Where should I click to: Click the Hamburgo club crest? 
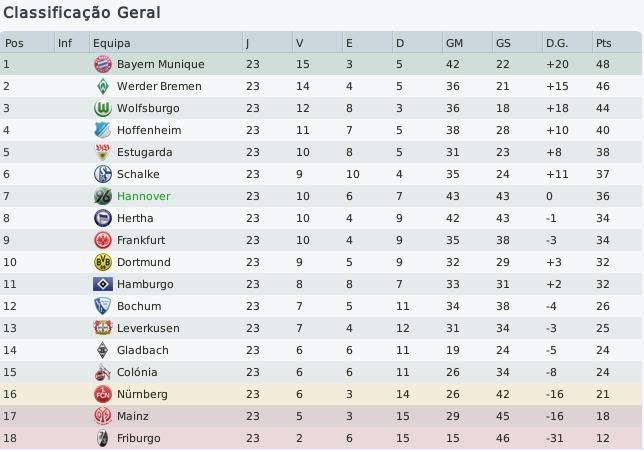pyautogui.click(x=101, y=284)
